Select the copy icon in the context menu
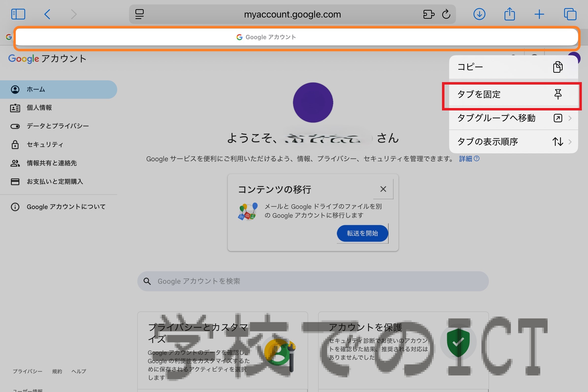 558,67
